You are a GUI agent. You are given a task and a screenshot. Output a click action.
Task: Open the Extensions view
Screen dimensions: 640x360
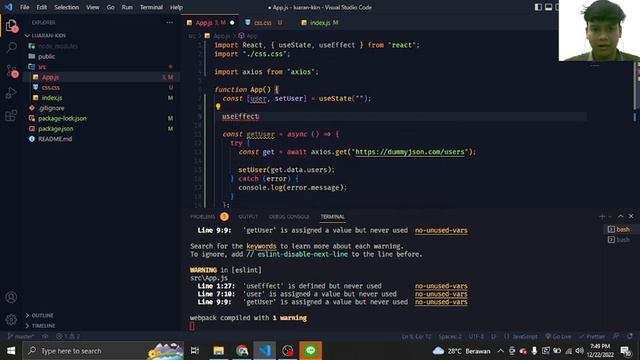11,116
